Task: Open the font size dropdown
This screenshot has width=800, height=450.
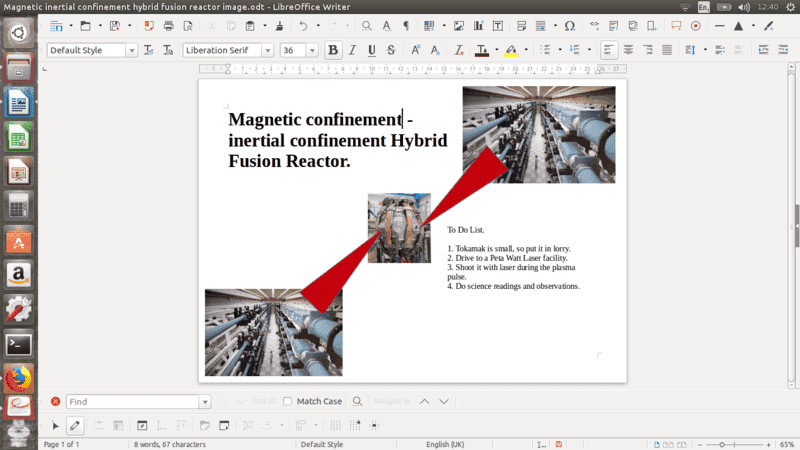Action: 312,50
